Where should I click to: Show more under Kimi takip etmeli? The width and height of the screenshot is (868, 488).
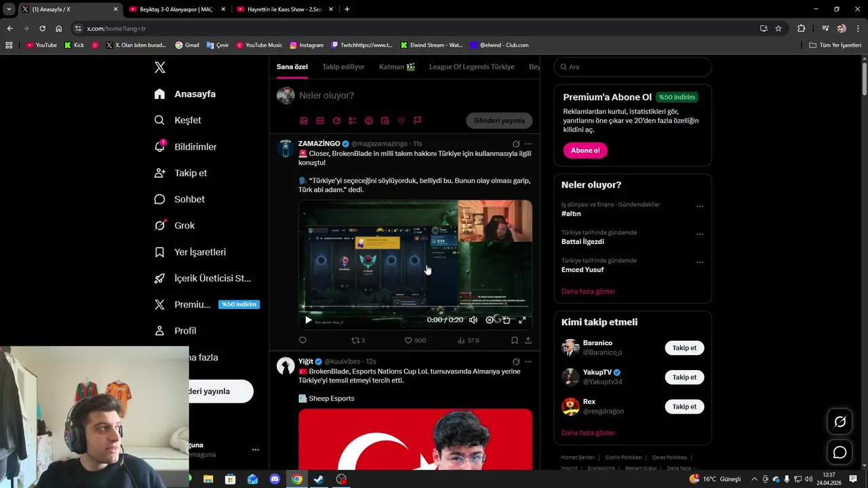coord(588,433)
